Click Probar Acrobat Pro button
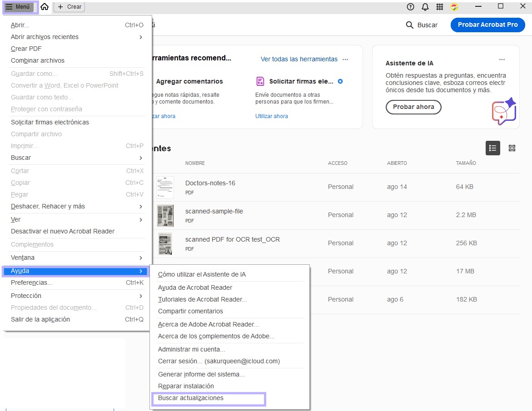 click(x=487, y=25)
